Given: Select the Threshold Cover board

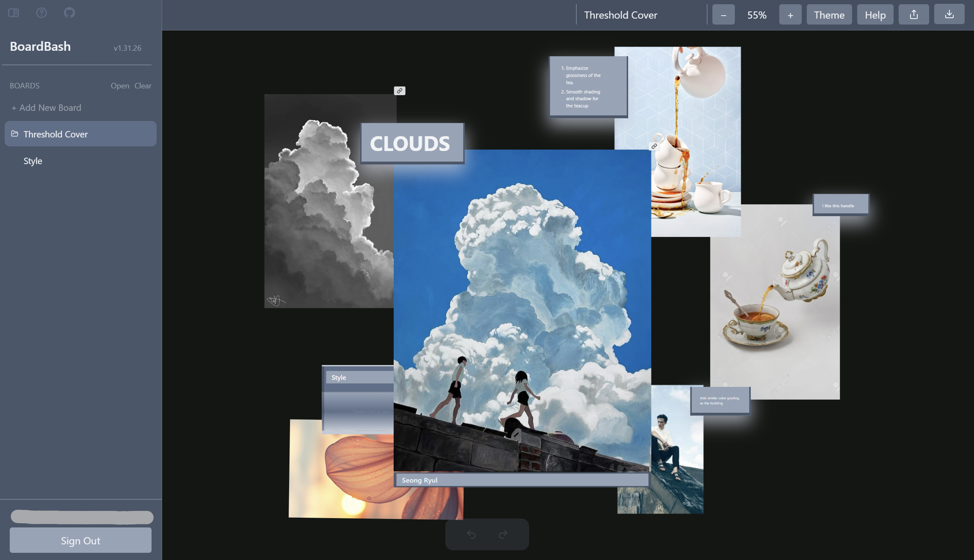Looking at the screenshot, I should 80,134.
